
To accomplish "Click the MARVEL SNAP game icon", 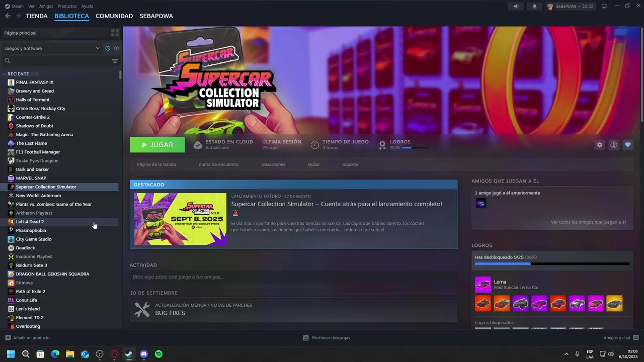I will [x=11, y=178].
